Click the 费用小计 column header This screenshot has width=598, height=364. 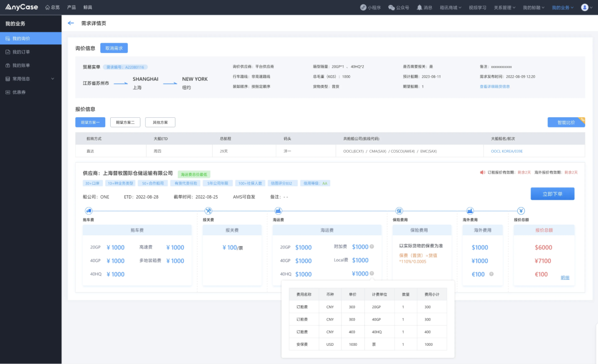(432, 294)
